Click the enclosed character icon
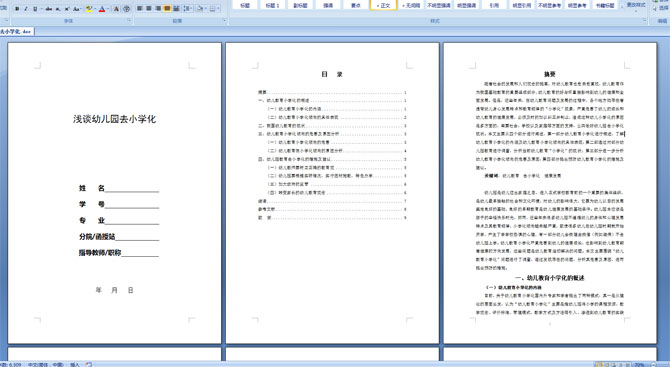 [126, 9]
